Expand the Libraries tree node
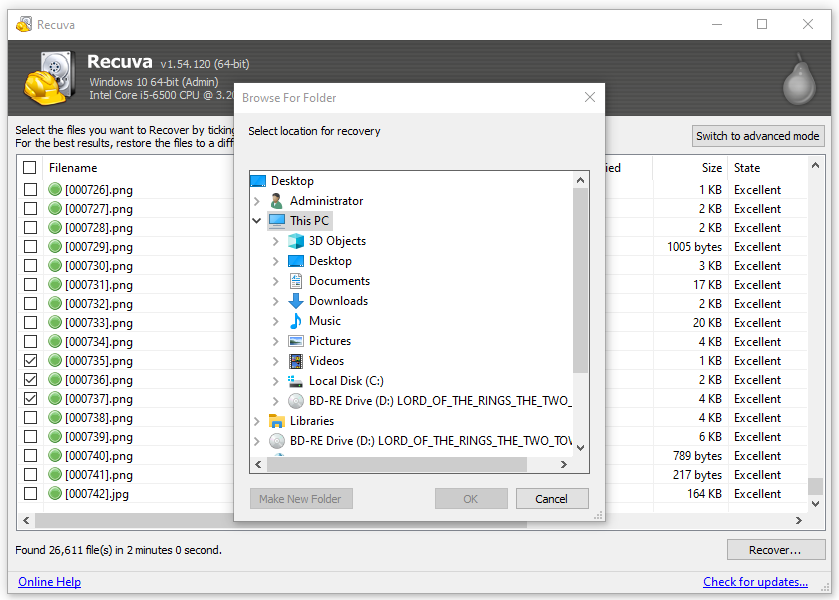Viewport: 839px width, 600px height. click(x=257, y=421)
